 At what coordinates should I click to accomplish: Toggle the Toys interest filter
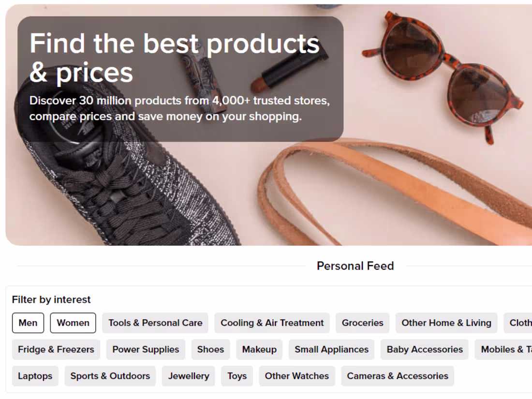click(x=236, y=376)
